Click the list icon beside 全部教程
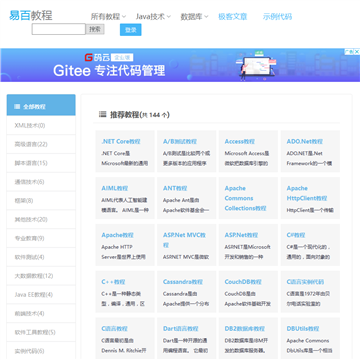The height and width of the screenshot is (360, 360). 17,107
